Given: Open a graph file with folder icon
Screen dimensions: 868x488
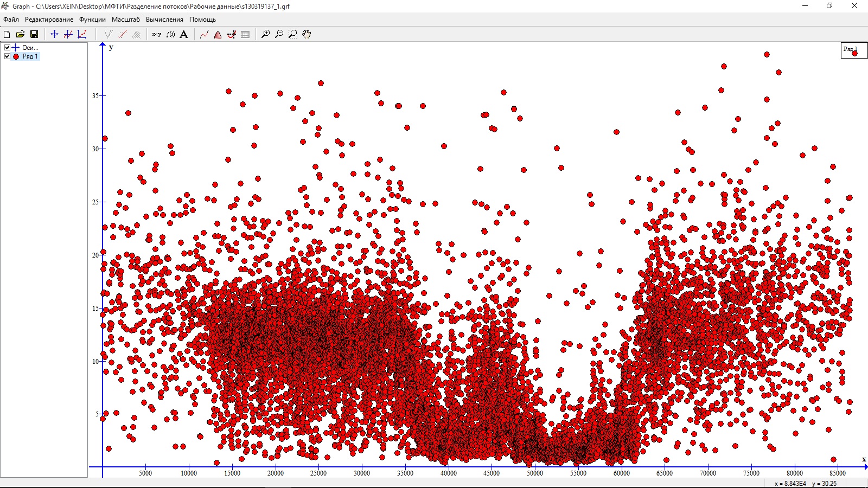Looking at the screenshot, I should (x=20, y=34).
